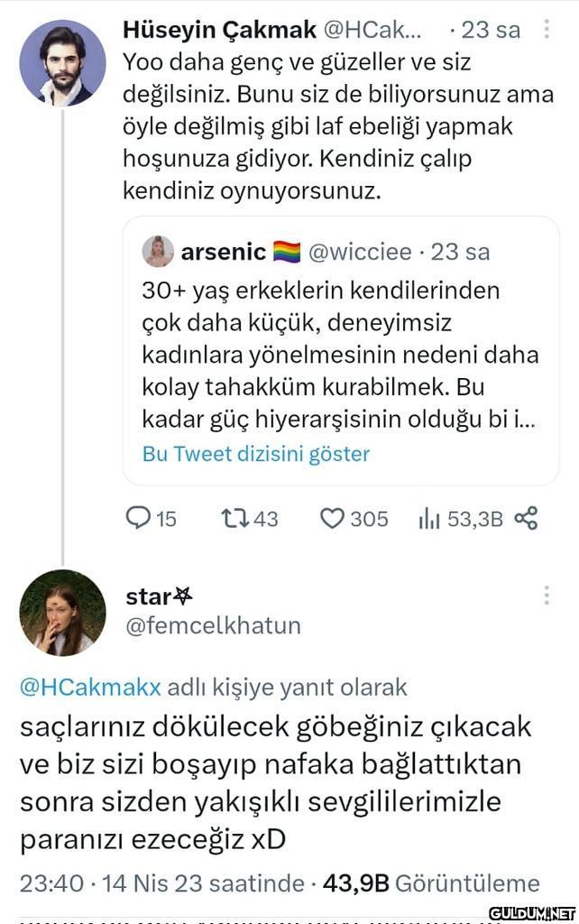This screenshot has width=579, height=924.
Task: Click the reply icon with 15 comments
Action: (138, 518)
